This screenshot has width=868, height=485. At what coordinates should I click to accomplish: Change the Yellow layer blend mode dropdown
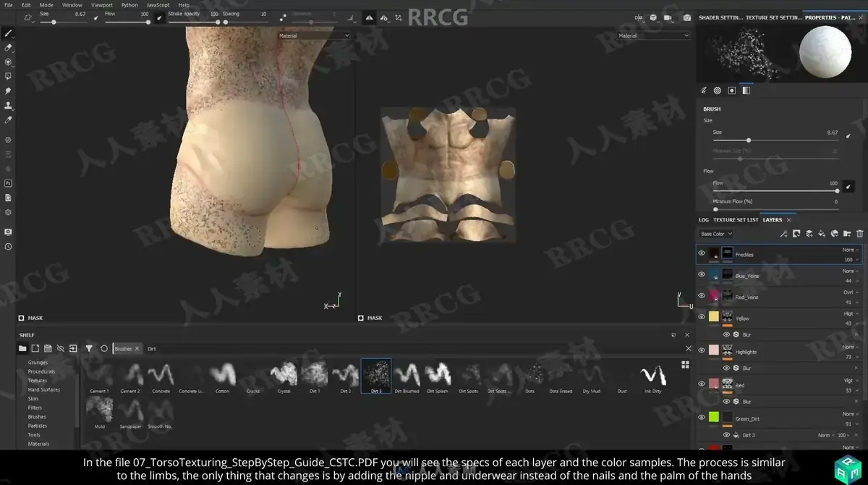click(851, 313)
